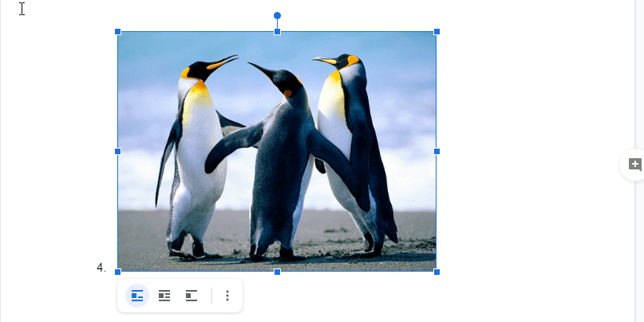Click the bottom-right resize handle of image
The image size is (644, 322).
[437, 272]
